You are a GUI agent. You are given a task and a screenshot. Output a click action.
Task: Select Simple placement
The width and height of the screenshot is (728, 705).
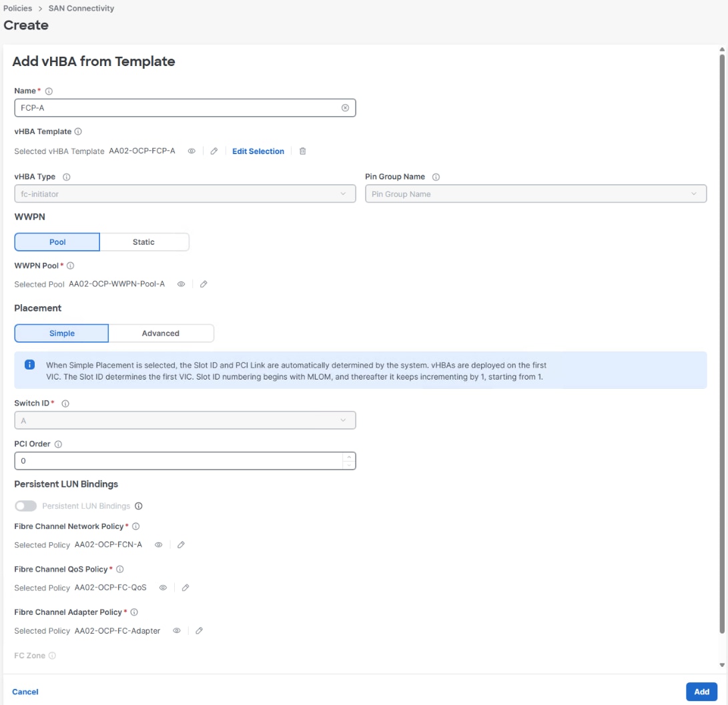61,333
